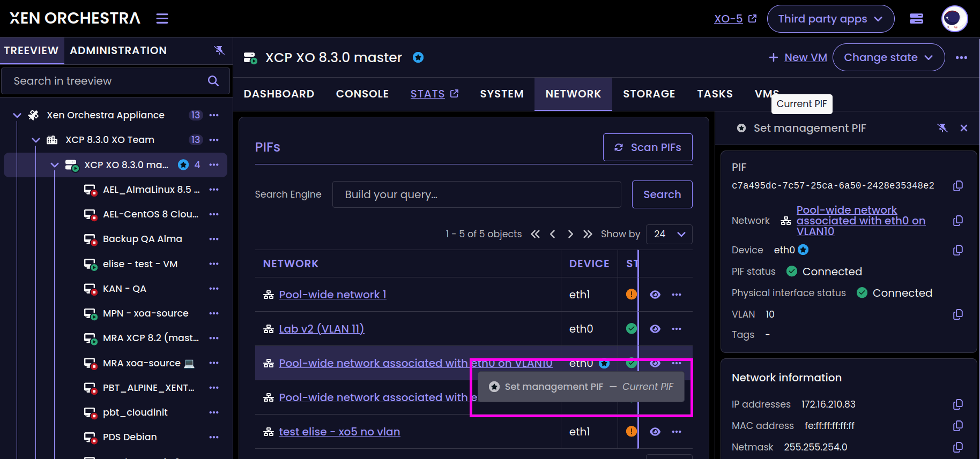
Task: Open more actions for Lab v2 row
Action: (x=677, y=329)
